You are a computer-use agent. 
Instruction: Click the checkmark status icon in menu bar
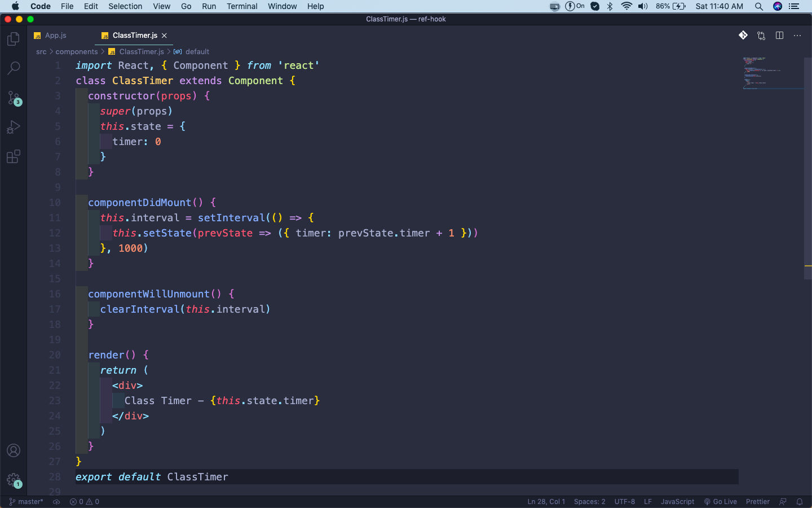[x=595, y=6]
